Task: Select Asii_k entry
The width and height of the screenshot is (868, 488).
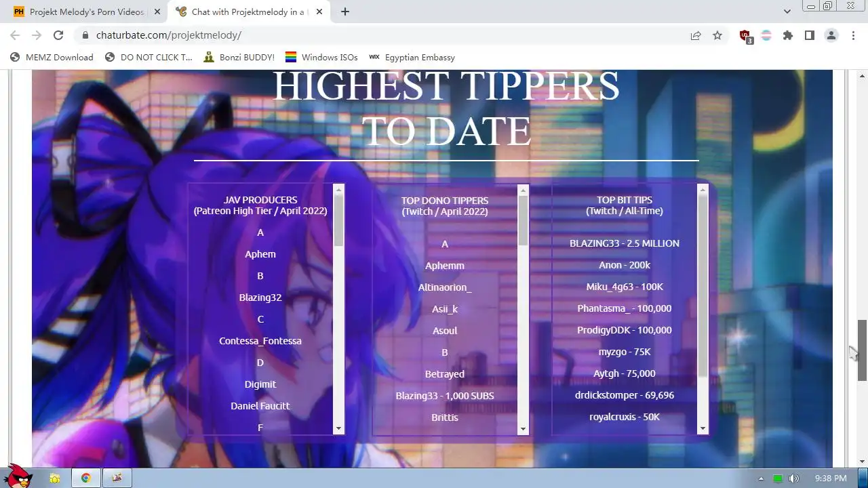Action: click(445, 309)
